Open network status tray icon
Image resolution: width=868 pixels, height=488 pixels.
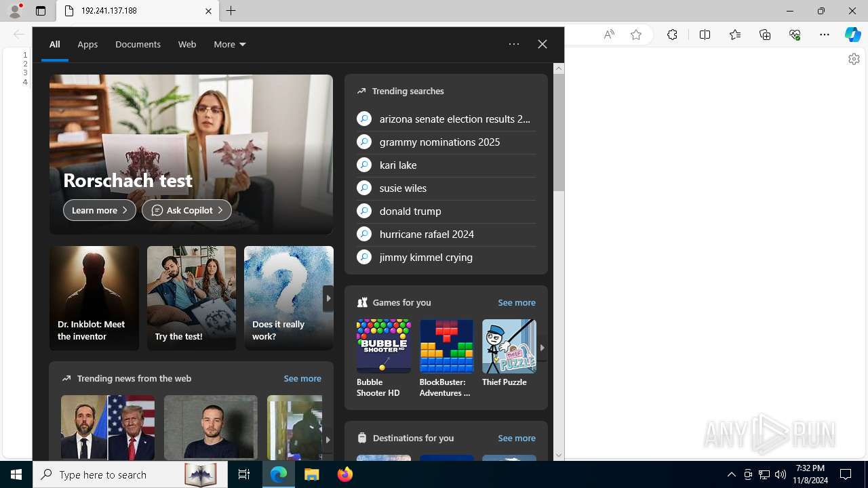tap(764, 474)
